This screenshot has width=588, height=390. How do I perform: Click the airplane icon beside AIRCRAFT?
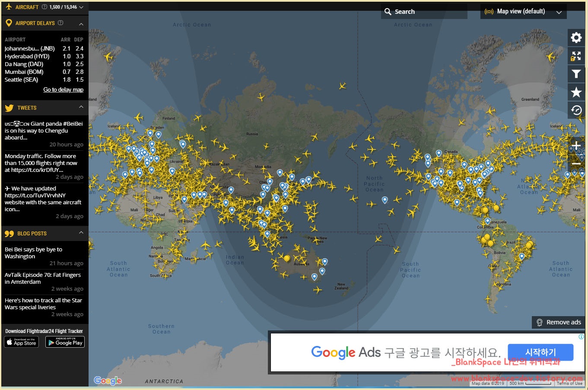pyautogui.click(x=9, y=7)
